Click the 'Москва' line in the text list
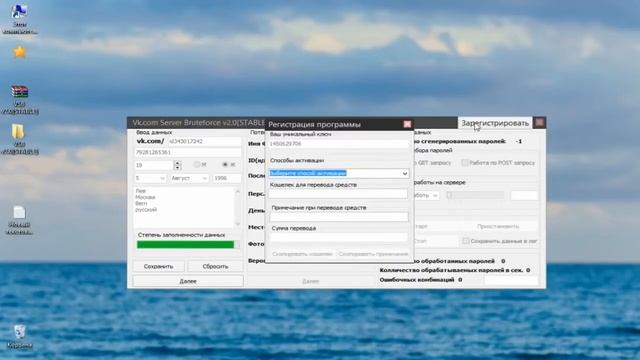This screenshot has height=360, width=640. 145,197
